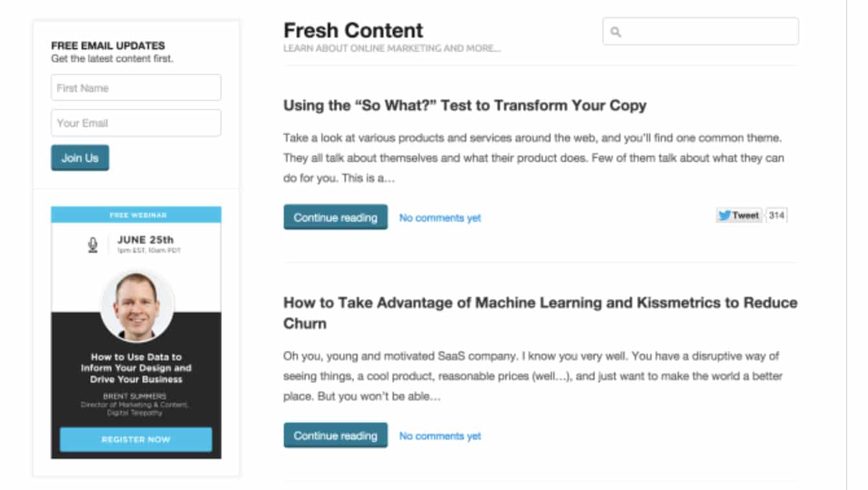Click Brent Summers' profile photo
This screenshot has height=490, width=868.
[137, 306]
